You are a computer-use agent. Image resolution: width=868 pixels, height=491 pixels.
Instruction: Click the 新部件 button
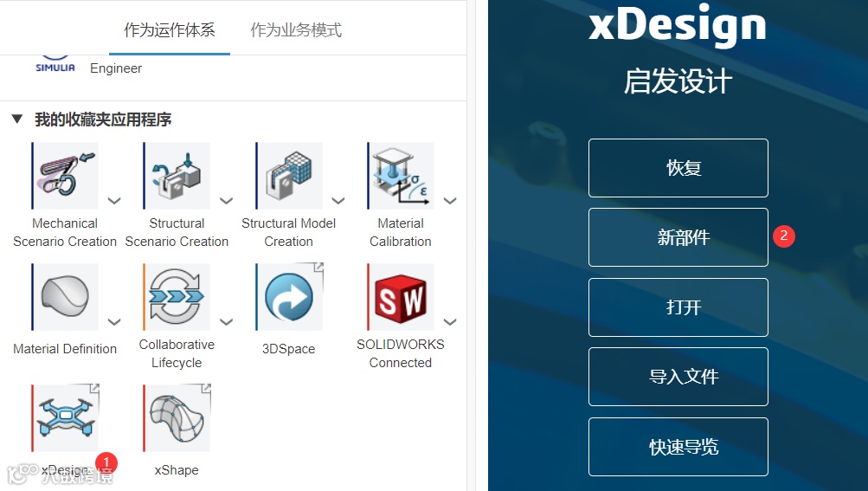678,237
